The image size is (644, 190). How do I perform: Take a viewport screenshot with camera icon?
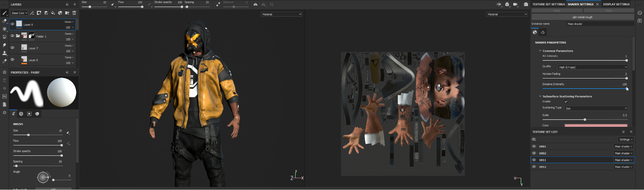[x=526, y=5]
